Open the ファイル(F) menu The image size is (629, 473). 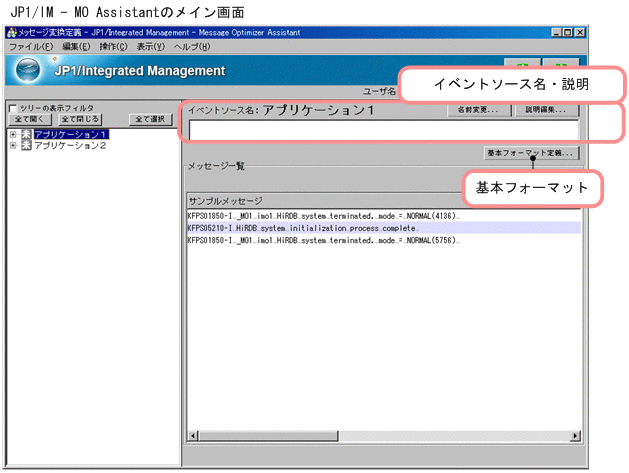click(31, 47)
